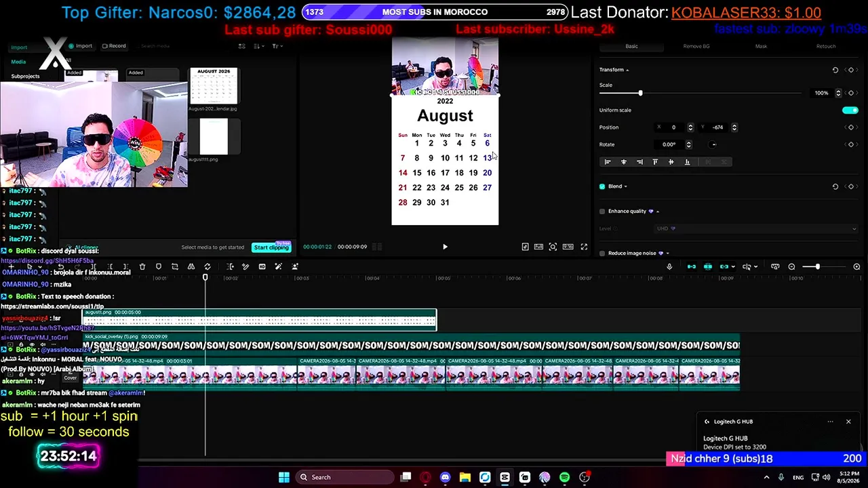Add a keyframe for Position
The image size is (868, 488).
click(851, 127)
